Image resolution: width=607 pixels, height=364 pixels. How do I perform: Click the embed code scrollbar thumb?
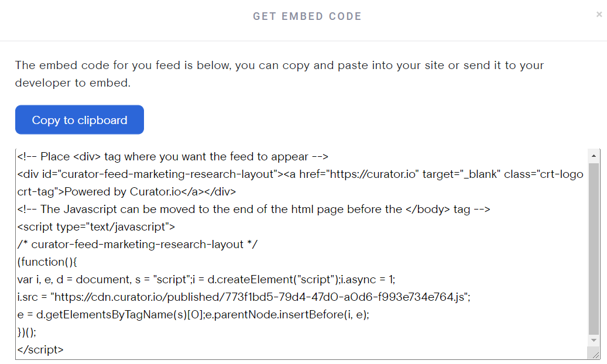coord(594,246)
